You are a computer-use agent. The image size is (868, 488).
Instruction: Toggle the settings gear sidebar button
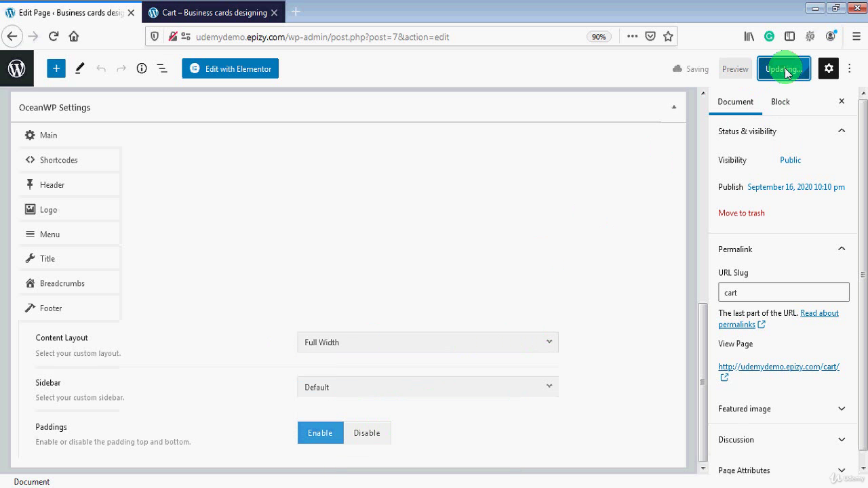tap(829, 68)
